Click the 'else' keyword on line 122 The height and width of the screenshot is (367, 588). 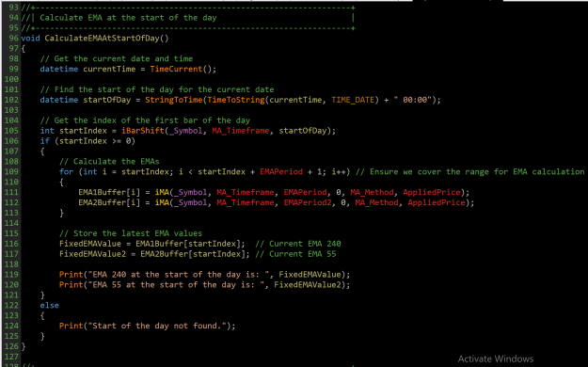[x=50, y=306]
